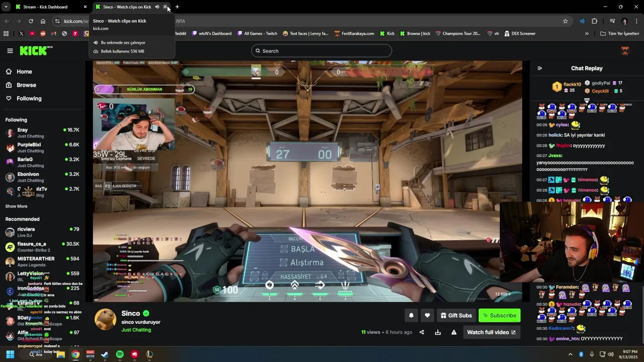The height and width of the screenshot is (362, 644).
Task: Expand Show More followed channels
Action: tap(16, 206)
